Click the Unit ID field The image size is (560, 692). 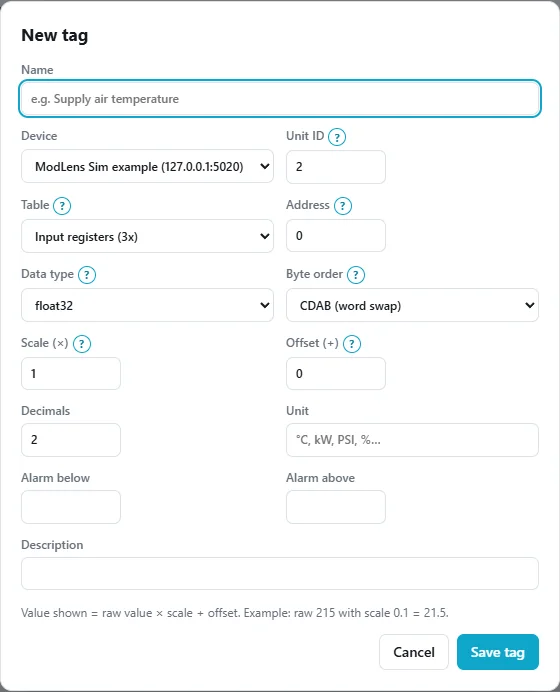click(336, 167)
